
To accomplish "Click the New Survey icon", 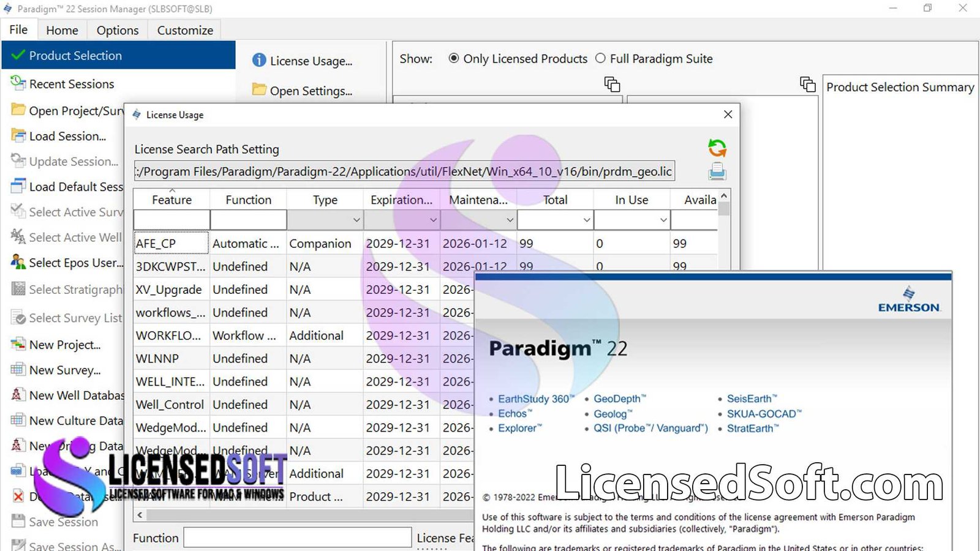I will (x=18, y=369).
